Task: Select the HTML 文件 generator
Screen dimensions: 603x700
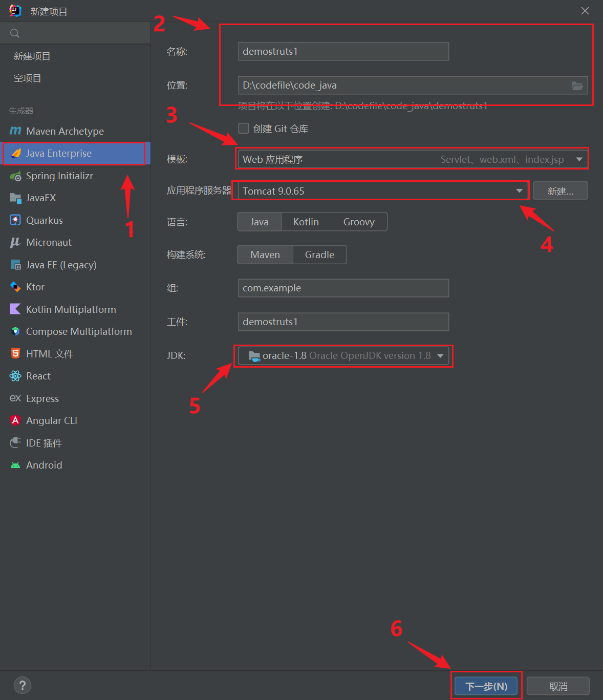Action: 75,354
